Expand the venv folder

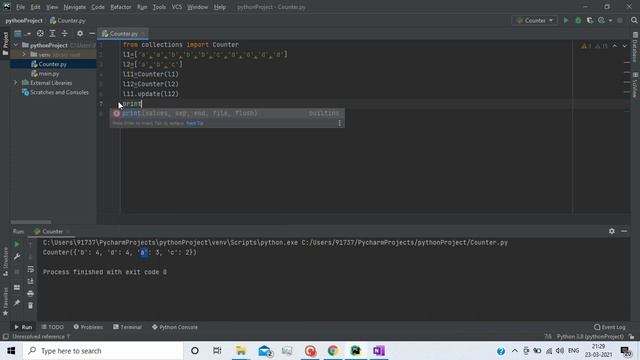coord(24,54)
